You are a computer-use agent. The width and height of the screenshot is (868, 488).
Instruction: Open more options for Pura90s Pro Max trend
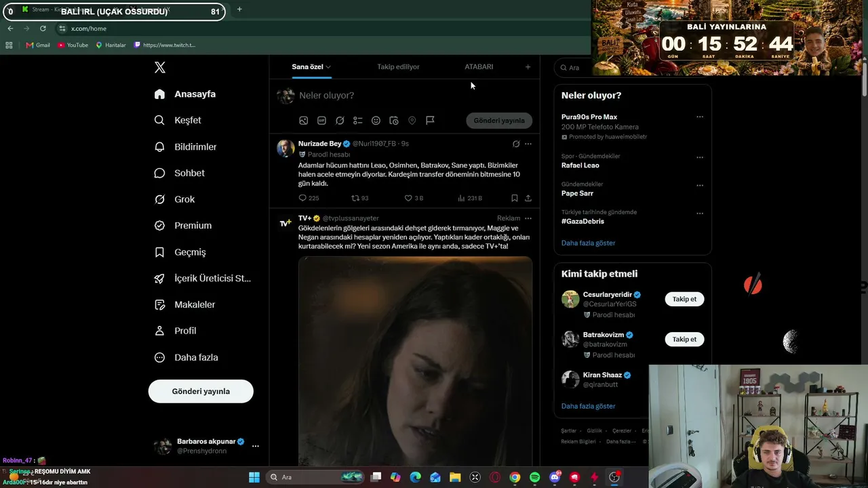tap(700, 117)
